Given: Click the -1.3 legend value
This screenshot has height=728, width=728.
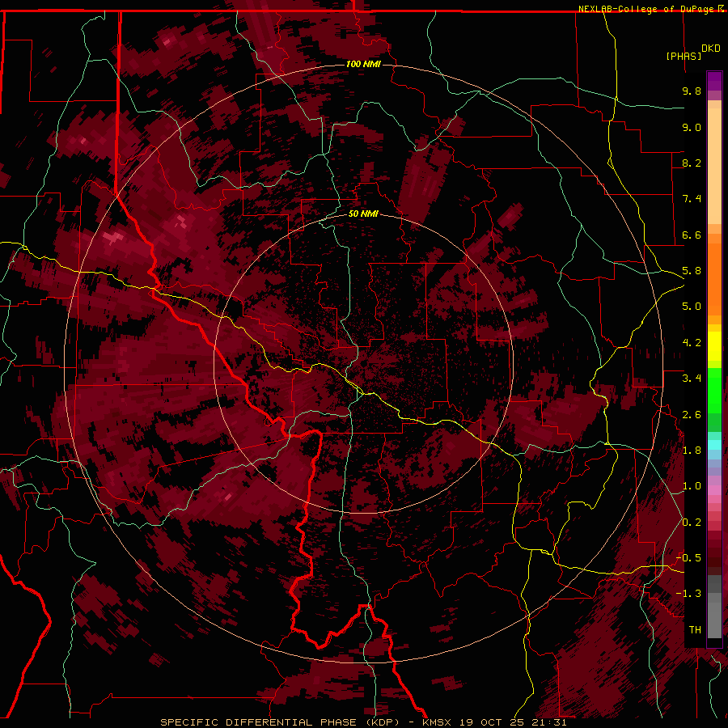Looking at the screenshot, I should coord(688,594).
